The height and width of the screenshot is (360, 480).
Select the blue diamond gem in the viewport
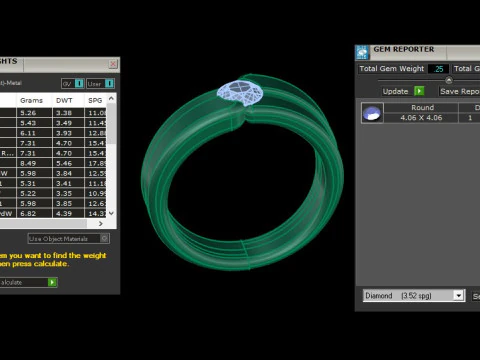point(240,92)
